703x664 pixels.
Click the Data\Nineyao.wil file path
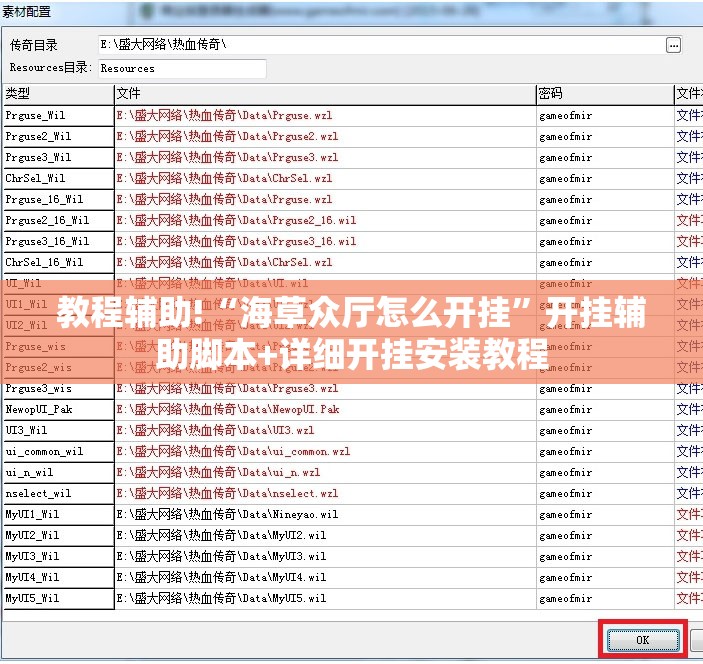coord(227,515)
